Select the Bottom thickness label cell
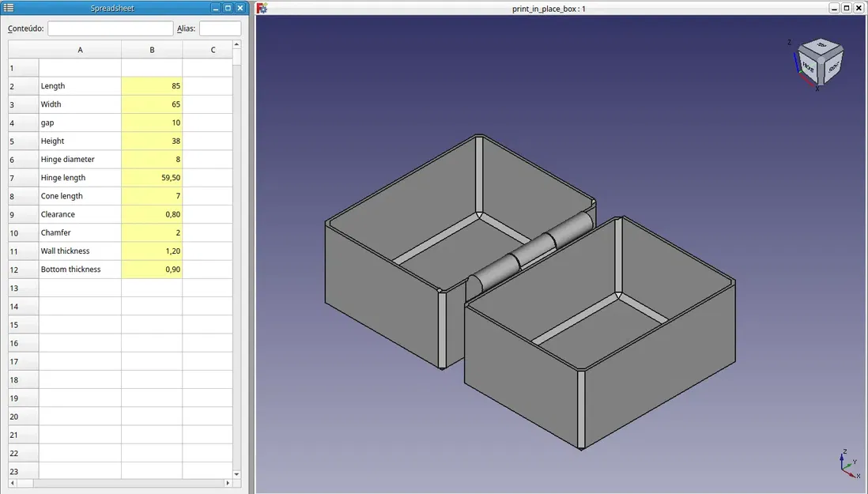 81,269
